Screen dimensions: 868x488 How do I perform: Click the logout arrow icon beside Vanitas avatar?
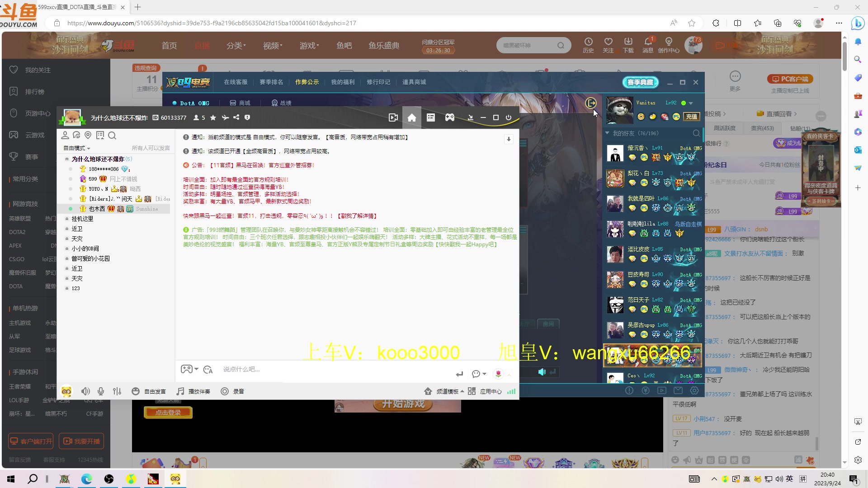click(x=590, y=103)
